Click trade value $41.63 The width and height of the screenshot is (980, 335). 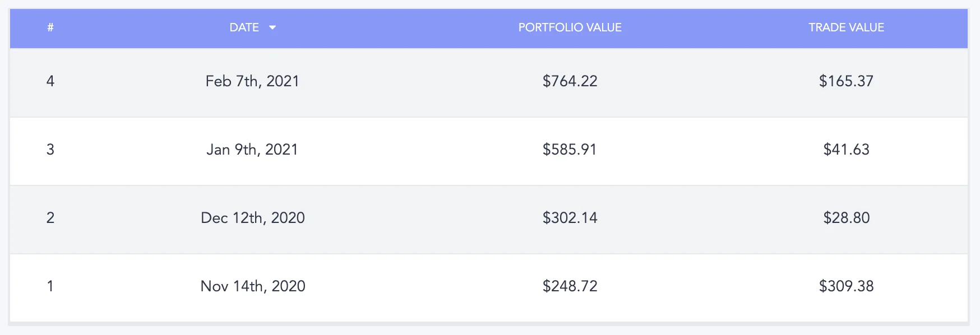click(x=846, y=150)
